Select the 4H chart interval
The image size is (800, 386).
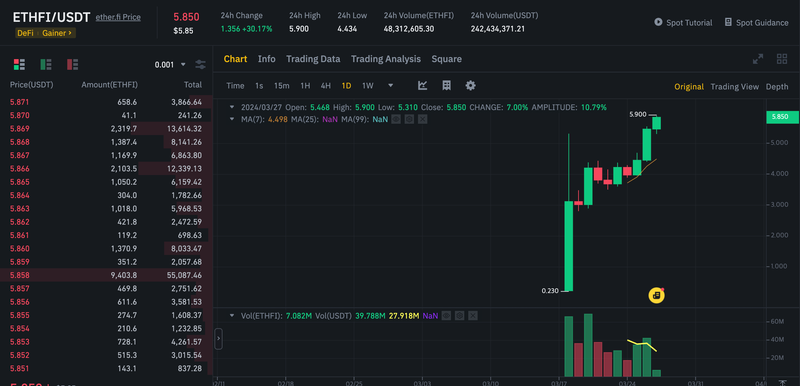click(326, 86)
